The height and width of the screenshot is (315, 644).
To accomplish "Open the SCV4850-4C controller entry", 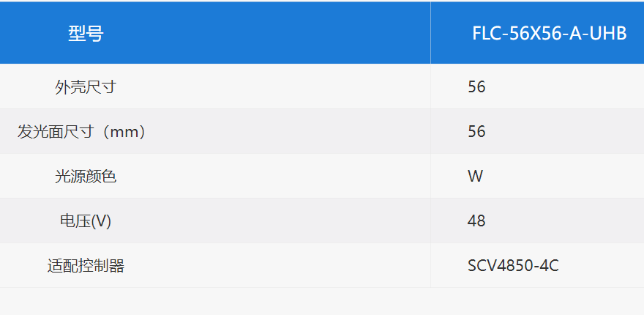I will [513, 266].
